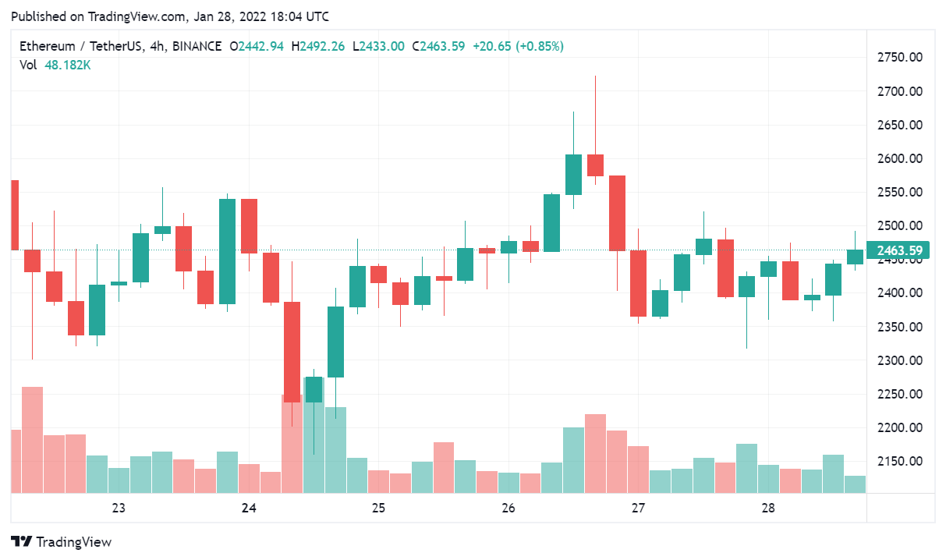Click the high value H2492.26 in legend
The height and width of the screenshot is (560, 946).
tap(317, 47)
